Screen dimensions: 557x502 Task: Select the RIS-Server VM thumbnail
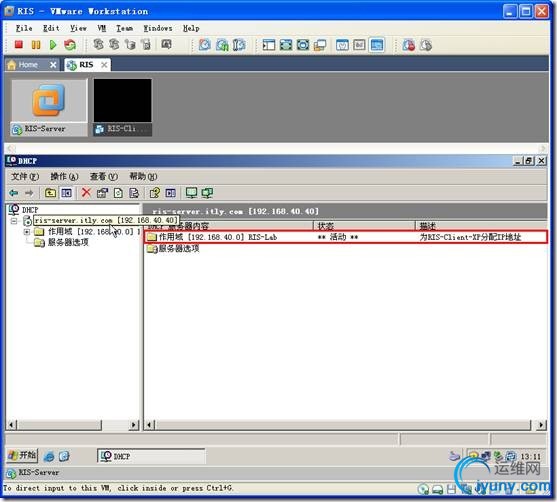click(49, 108)
